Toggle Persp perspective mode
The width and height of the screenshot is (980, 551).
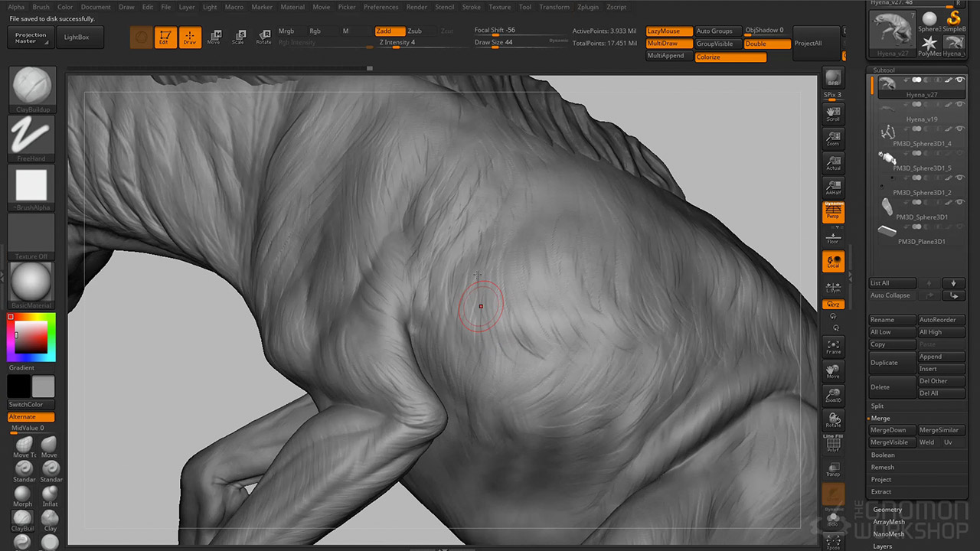[x=833, y=212]
